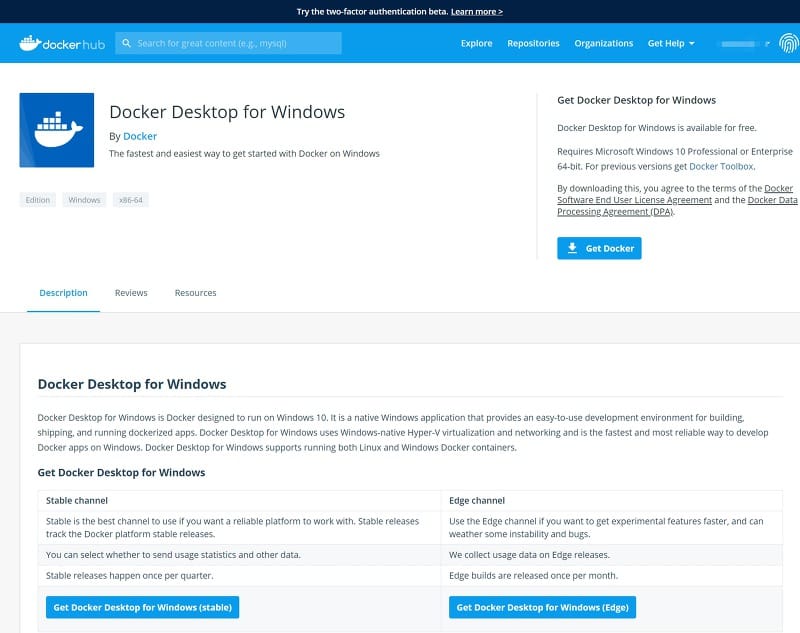Open the Explore page
The width and height of the screenshot is (800, 633).
pyautogui.click(x=476, y=43)
